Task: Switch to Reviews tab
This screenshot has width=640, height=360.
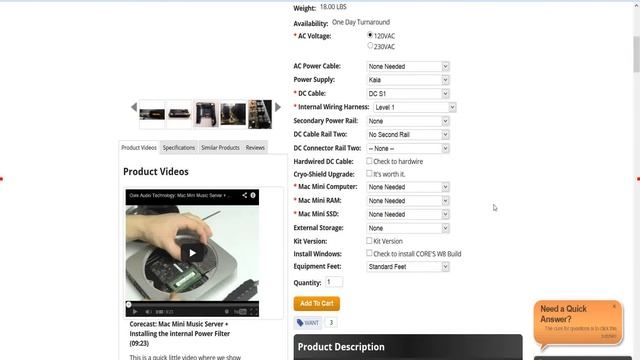Action: (255, 147)
